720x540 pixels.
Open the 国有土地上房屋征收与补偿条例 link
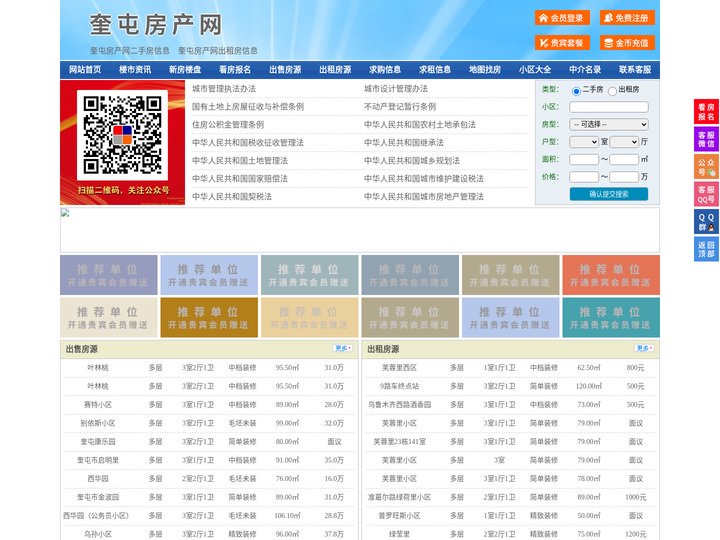coord(248,107)
